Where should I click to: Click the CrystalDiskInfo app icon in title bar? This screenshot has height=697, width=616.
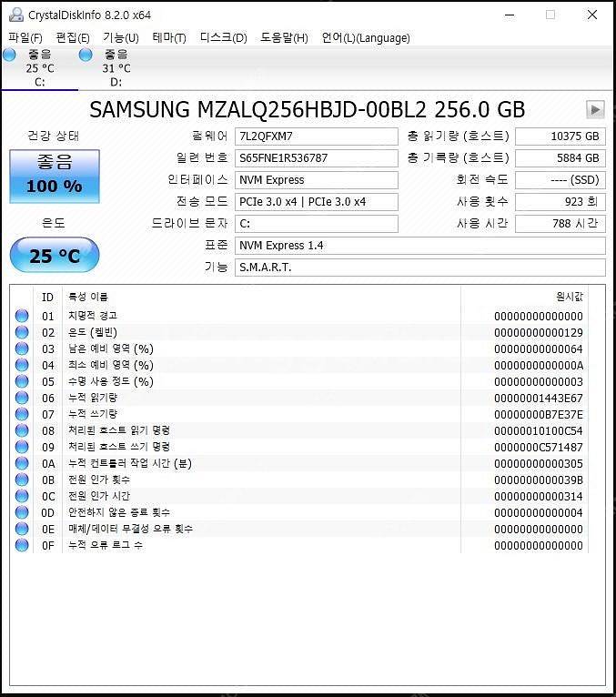[x=16, y=15]
